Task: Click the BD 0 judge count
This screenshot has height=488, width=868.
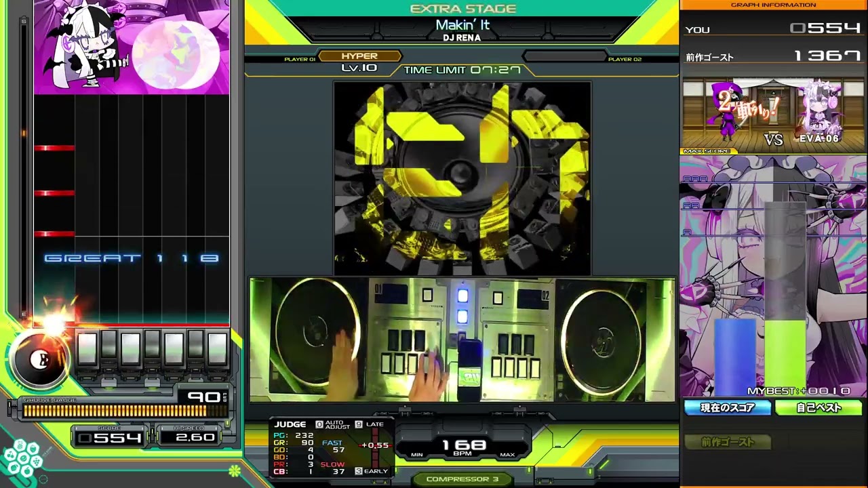Action: click(294, 457)
